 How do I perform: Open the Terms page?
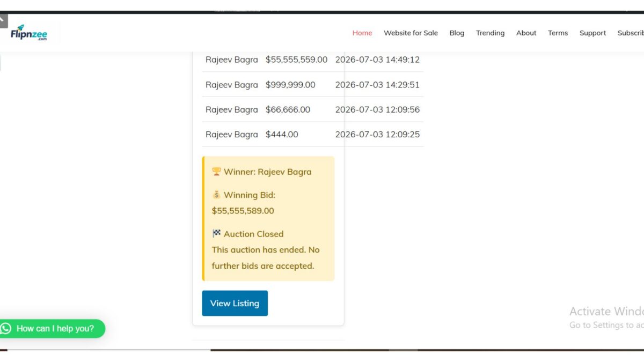click(558, 33)
